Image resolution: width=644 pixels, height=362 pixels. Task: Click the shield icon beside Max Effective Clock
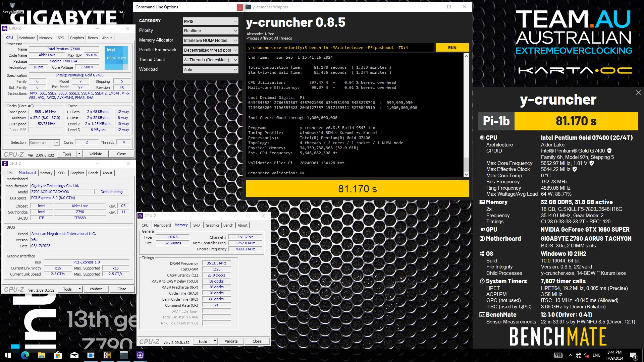click(x=575, y=169)
